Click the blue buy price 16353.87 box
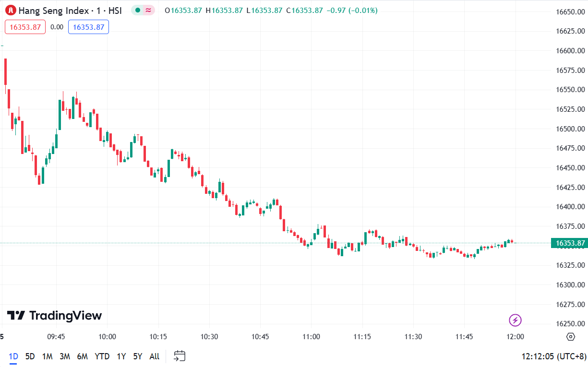This screenshot has width=588, height=367. [x=88, y=27]
